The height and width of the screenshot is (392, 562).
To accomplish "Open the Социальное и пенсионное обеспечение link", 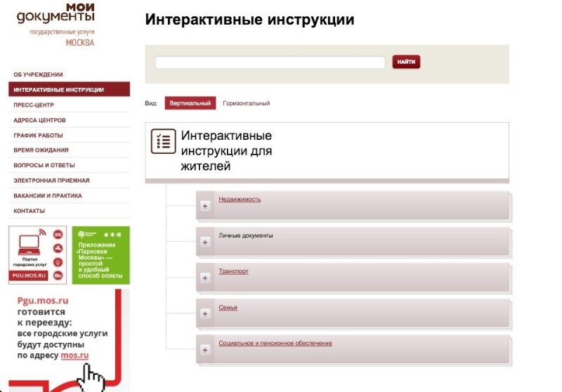I will click(x=275, y=344).
